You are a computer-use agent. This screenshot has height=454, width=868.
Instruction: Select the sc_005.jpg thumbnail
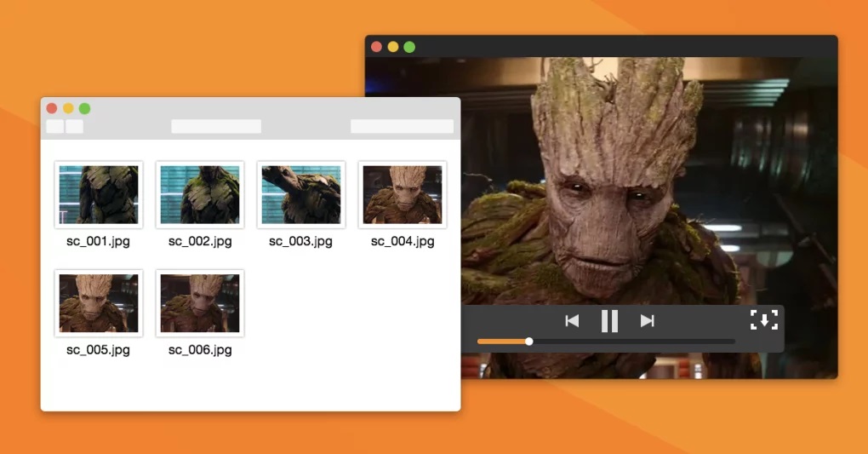pyautogui.click(x=99, y=303)
